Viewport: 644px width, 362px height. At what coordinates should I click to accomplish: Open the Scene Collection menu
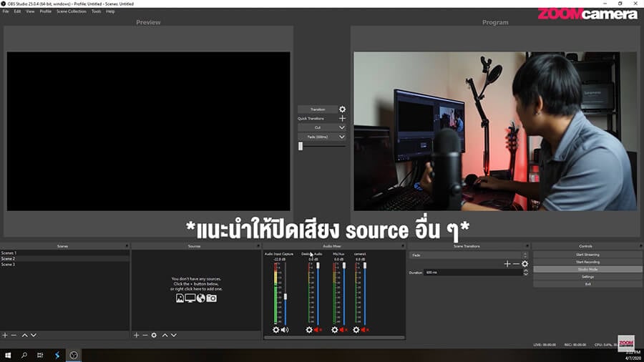[72, 11]
